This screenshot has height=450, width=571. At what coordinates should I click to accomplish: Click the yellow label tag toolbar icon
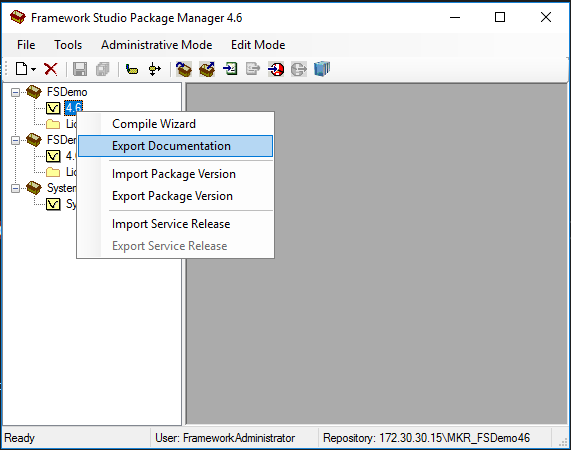pyautogui.click(x=132, y=69)
